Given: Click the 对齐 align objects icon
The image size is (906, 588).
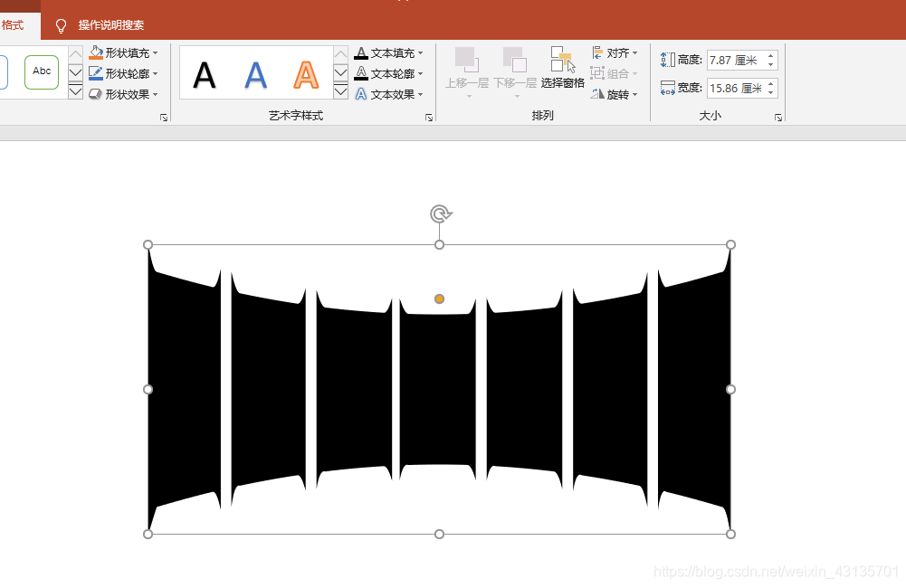Looking at the screenshot, I should point(597,53).
